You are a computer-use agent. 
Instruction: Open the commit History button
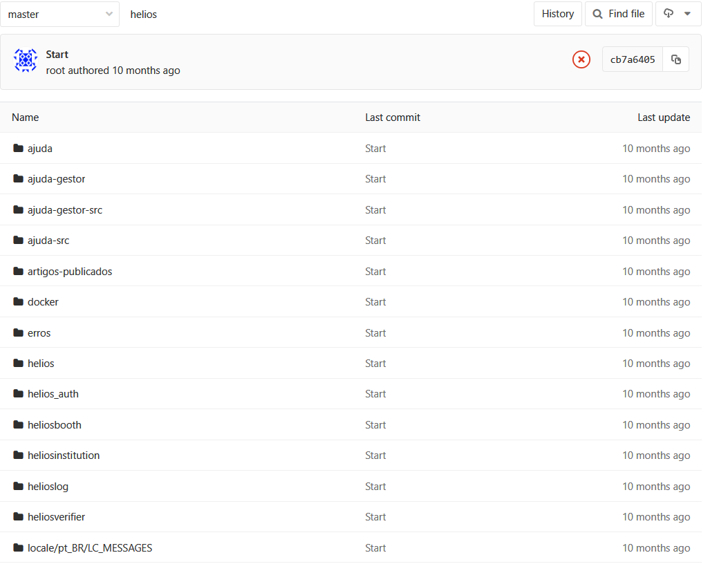click(558, 14)
